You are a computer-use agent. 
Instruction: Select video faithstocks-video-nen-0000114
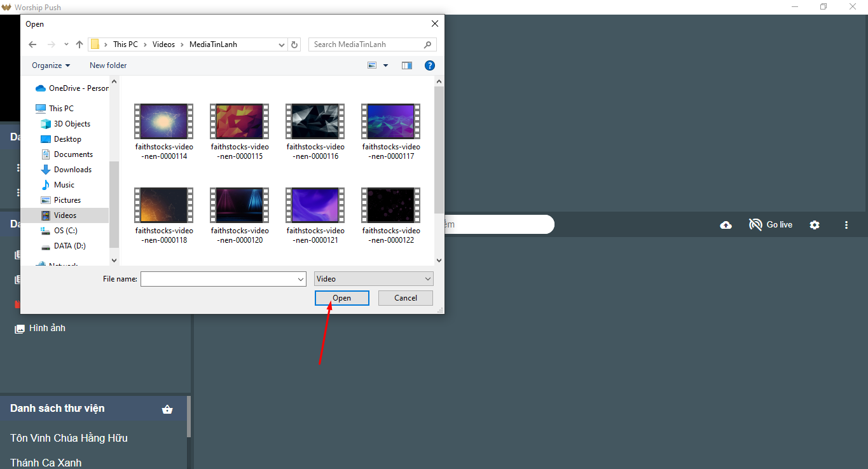[x=164, y=132]
